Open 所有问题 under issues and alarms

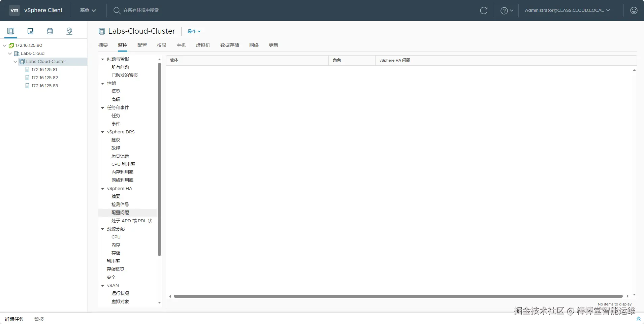point(120,67)
